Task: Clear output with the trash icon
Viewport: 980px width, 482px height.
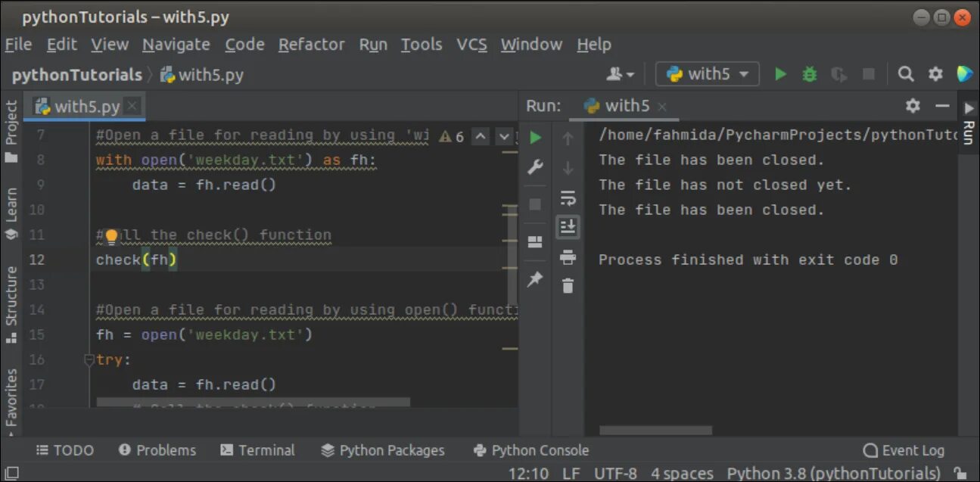Action: pyautogui.click(x=568, y=285)
